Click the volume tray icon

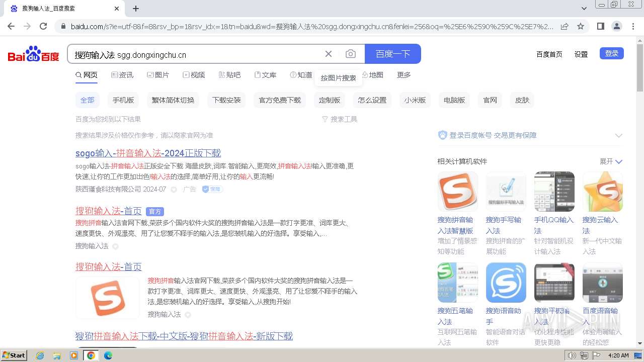(572, 355)
